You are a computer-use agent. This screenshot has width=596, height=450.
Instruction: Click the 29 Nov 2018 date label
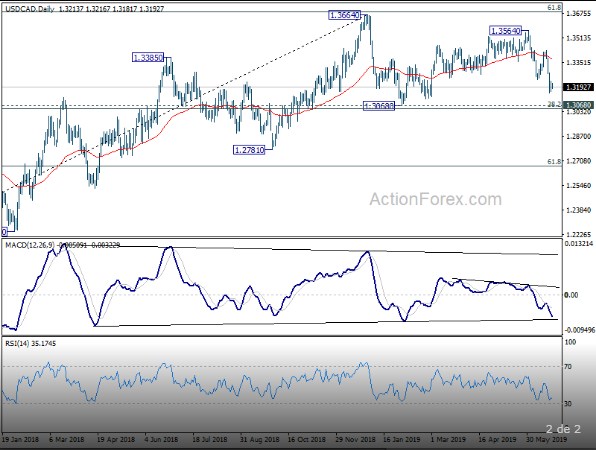point(355,439)
